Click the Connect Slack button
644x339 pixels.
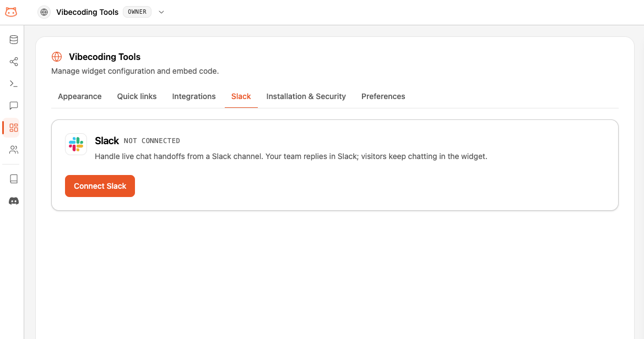(x=100, y=186)
